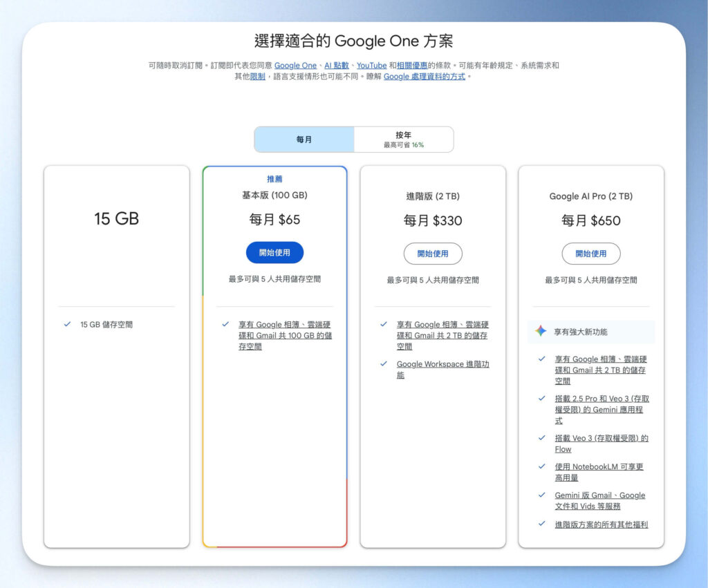Viewport: 708px width, 588px height.
Task: Open the 限制 restrictions link
Action: tap(257, 77)
